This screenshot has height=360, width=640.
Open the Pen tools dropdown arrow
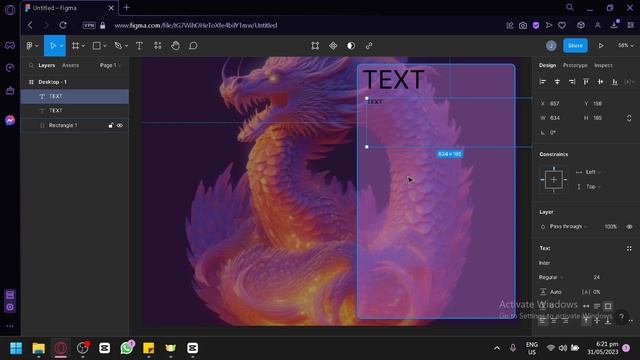pos(126,46)
